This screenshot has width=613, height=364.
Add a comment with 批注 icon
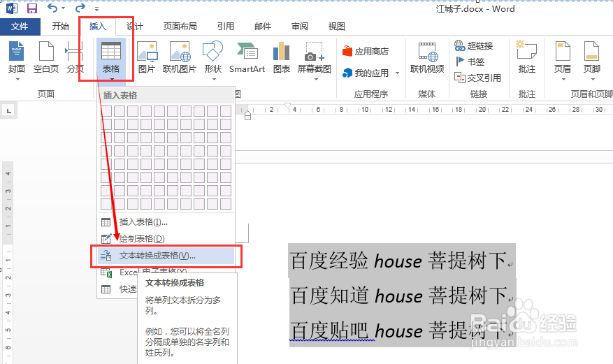coord(526,49)
